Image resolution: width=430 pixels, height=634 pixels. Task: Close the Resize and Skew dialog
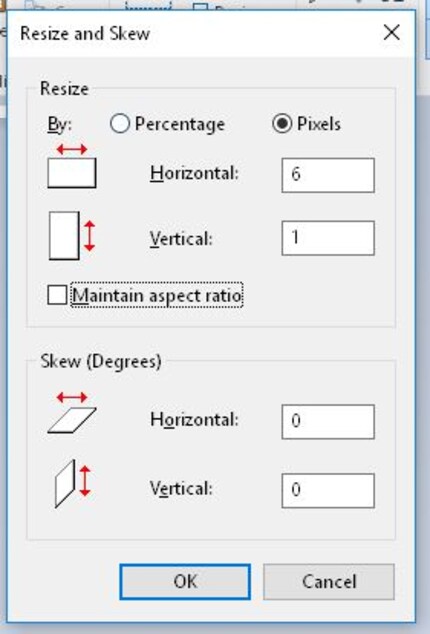pos(392,32)
